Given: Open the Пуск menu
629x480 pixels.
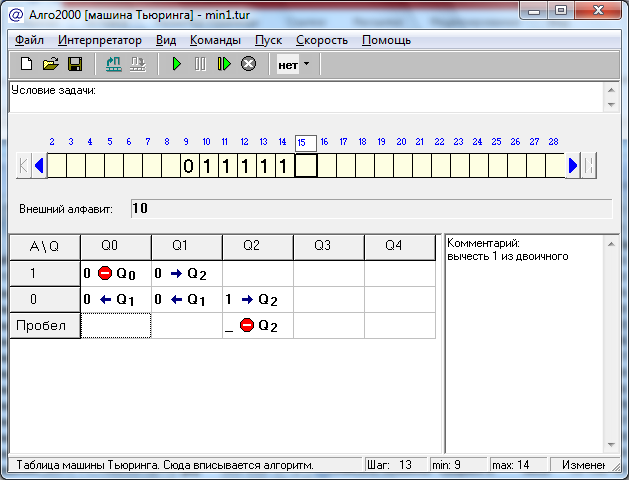Looking at the screenshot, I should click(x=268, y=40).
